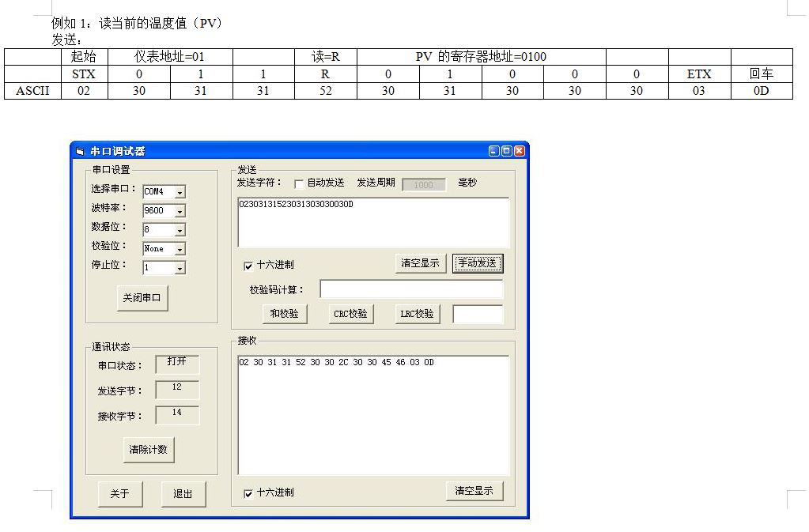
Task: Click into the 校验码计算 input field
Action: 410,289
